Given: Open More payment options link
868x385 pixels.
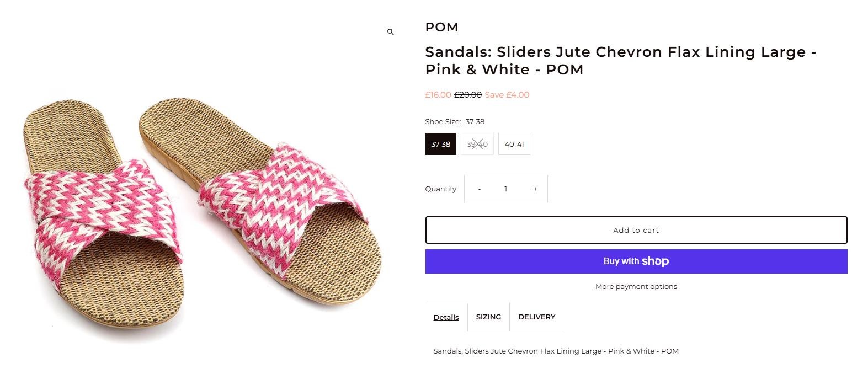Looking at the screenshot, I should 636,286.
